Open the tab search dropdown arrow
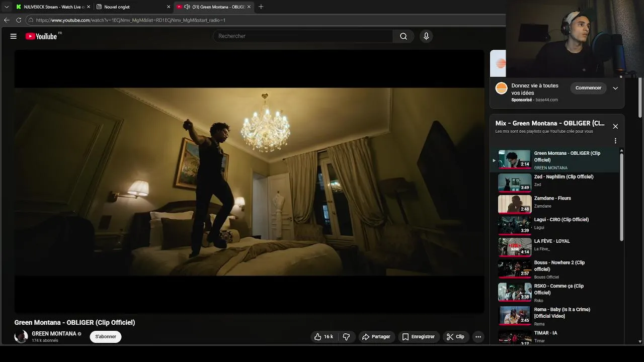The image size is (644, 362). click(7, 7)
